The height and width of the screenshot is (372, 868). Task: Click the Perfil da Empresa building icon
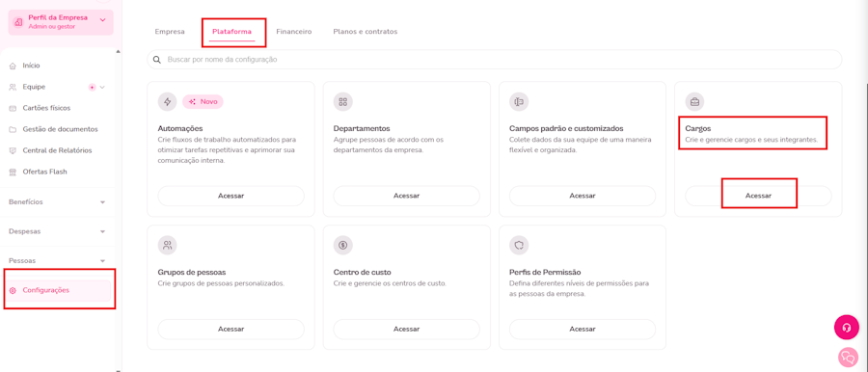[x=18, y=22]
